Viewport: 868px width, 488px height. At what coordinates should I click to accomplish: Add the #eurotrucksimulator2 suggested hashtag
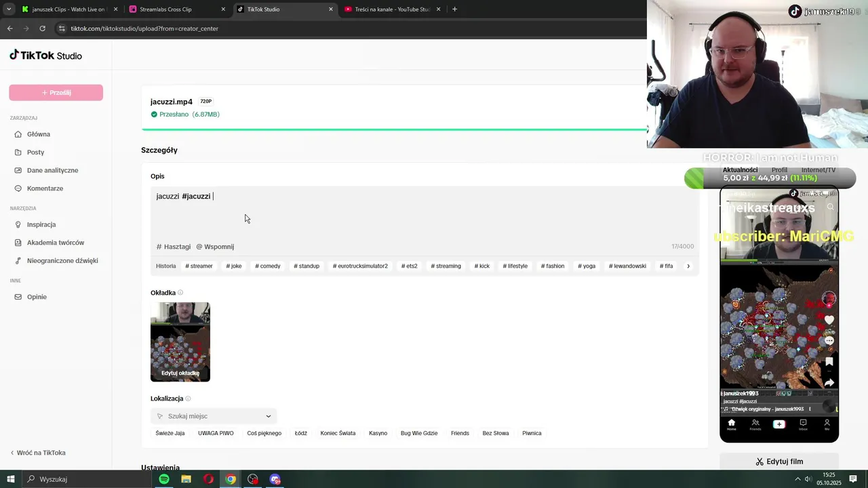coord(360,266)
